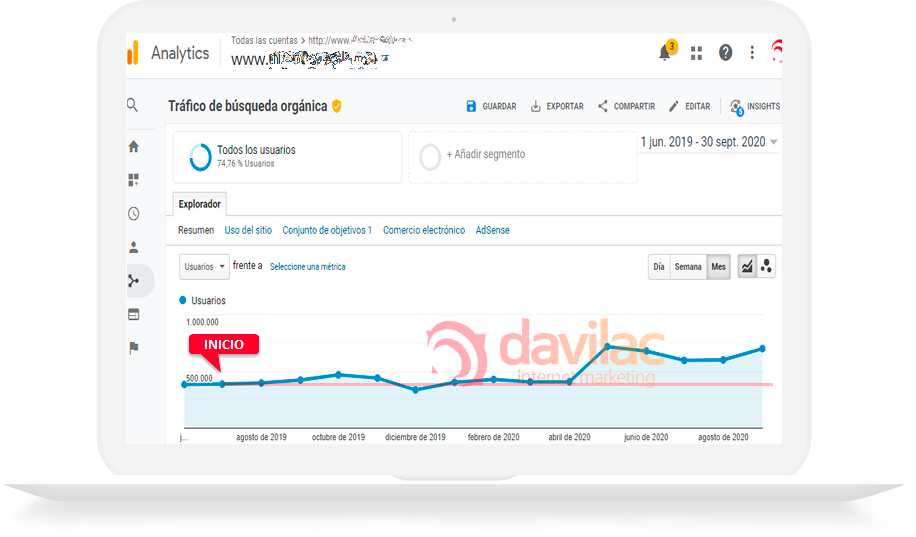Click the report title Tráfico de búsqueda orgánica
916x537 pixels.
coord(248,106)
